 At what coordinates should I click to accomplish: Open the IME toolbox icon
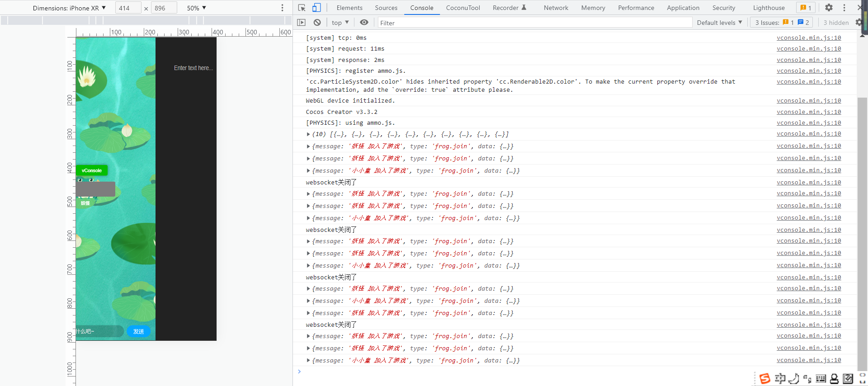pos(848,379)
